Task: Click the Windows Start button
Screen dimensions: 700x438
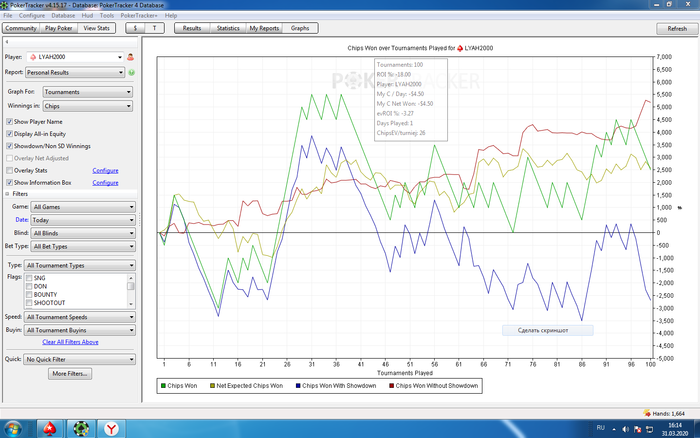Action: click(14, 428)
